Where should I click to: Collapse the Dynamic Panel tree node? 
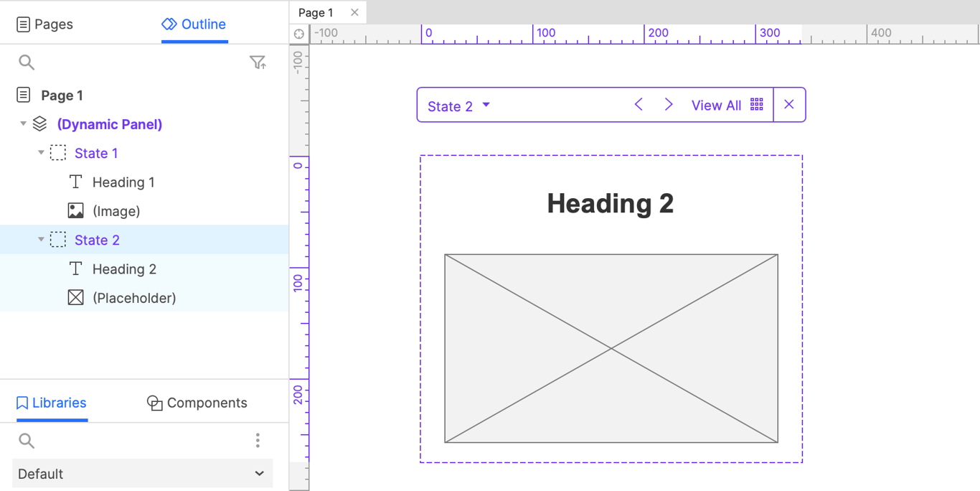[x=23, y=124]
